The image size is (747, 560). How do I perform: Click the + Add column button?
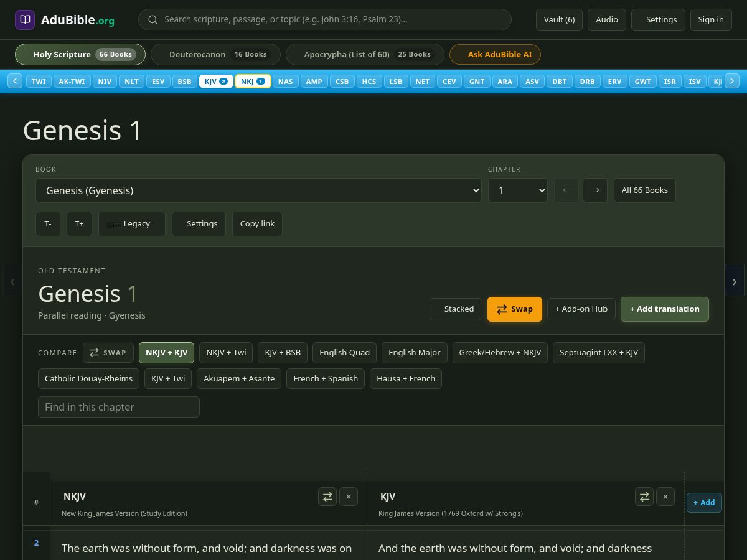(704, 503)
